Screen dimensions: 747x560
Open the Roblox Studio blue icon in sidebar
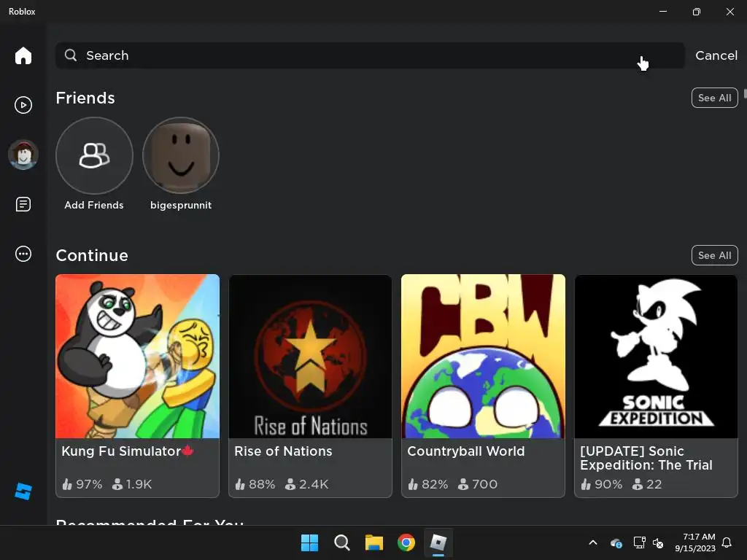(x=23, y=491)
